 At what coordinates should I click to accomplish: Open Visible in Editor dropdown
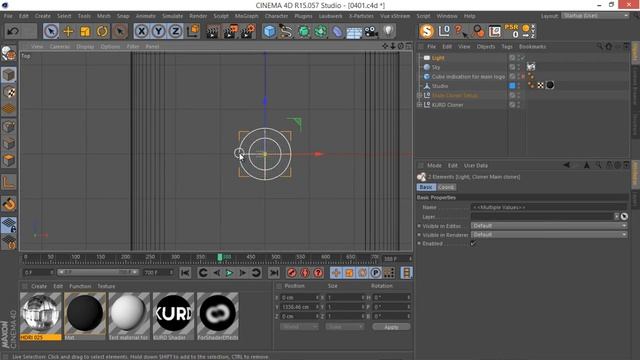click(549, 226)
